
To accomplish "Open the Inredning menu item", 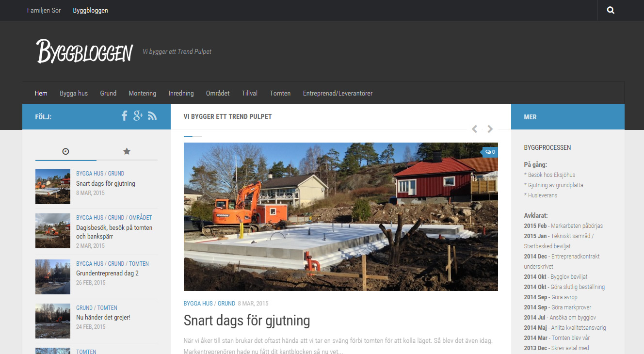I will point(181,93).
